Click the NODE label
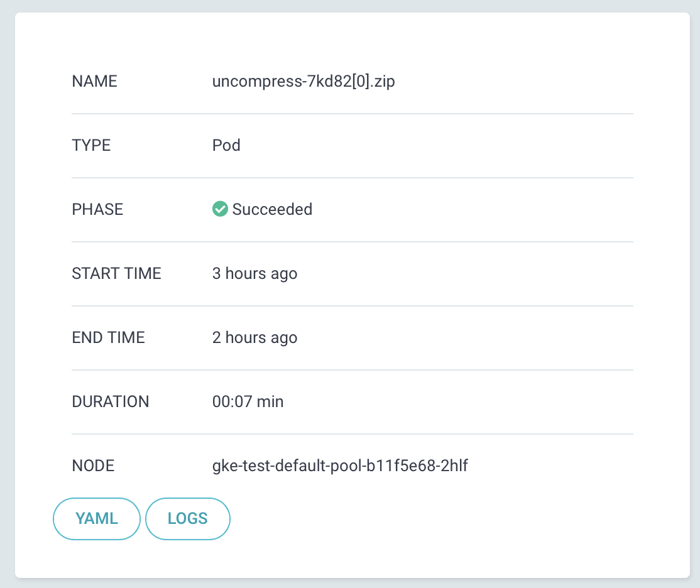This screenshot has width=700, height=588. point(93,465)
